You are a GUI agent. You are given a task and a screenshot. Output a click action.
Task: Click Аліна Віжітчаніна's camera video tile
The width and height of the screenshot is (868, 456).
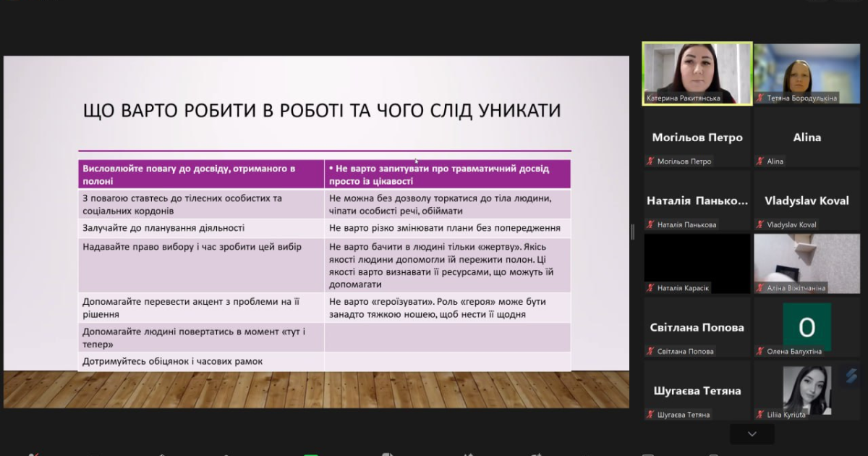[807, 259]
